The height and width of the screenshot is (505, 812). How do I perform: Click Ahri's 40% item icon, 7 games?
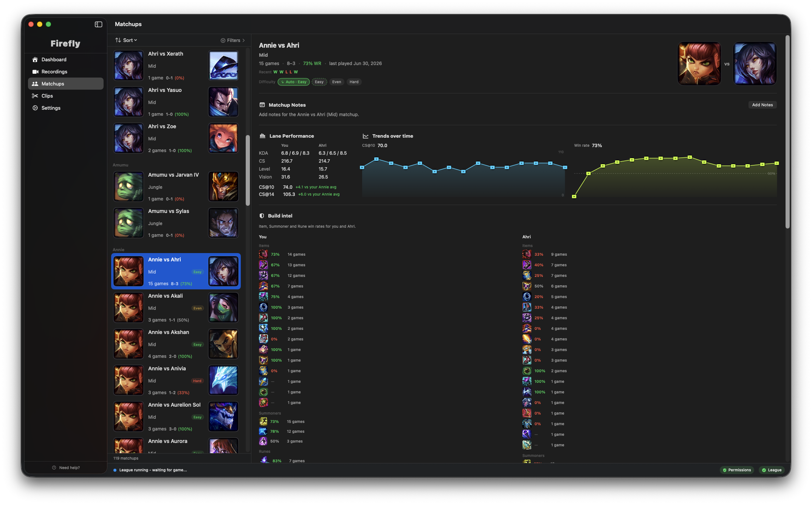pyautogui.click(x=527, y=265)
